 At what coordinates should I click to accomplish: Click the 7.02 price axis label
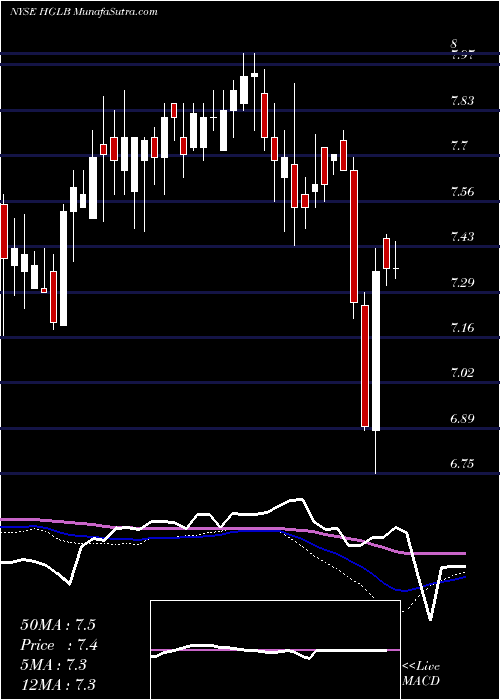[x=462, y=373]
